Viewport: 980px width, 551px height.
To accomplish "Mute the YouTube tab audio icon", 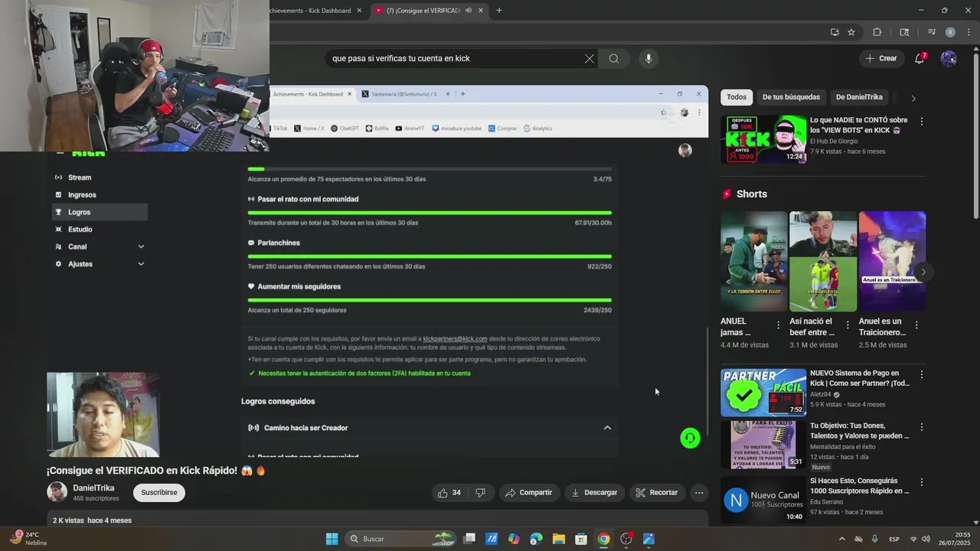I will point(468,11).
